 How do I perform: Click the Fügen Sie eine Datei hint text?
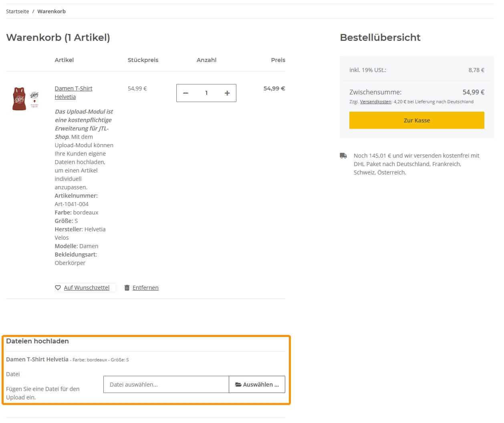coord(43,393)
